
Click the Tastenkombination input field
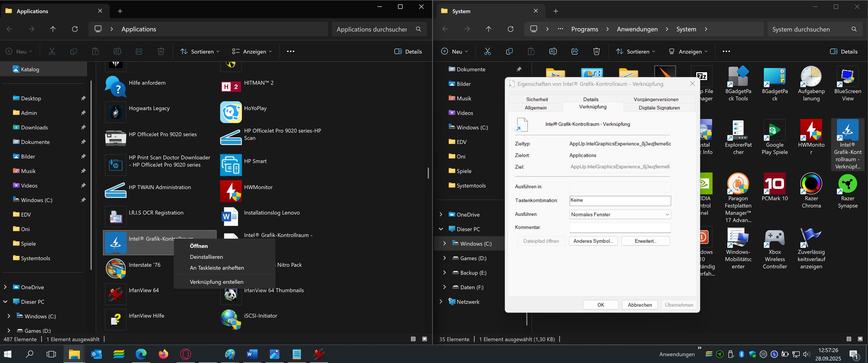click(620, 200)
